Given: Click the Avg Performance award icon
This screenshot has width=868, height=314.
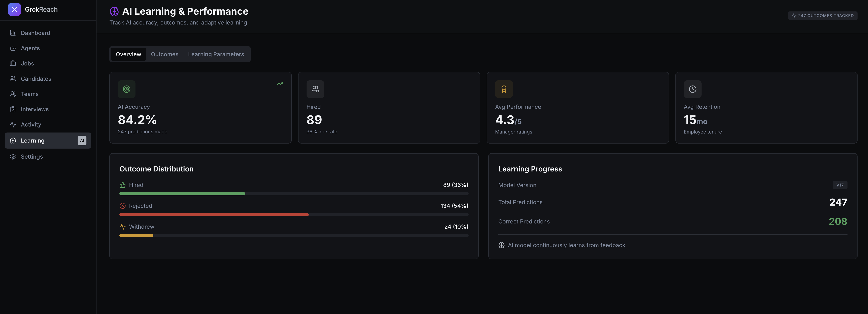Looking at the screenshot, I should point(503,89).
